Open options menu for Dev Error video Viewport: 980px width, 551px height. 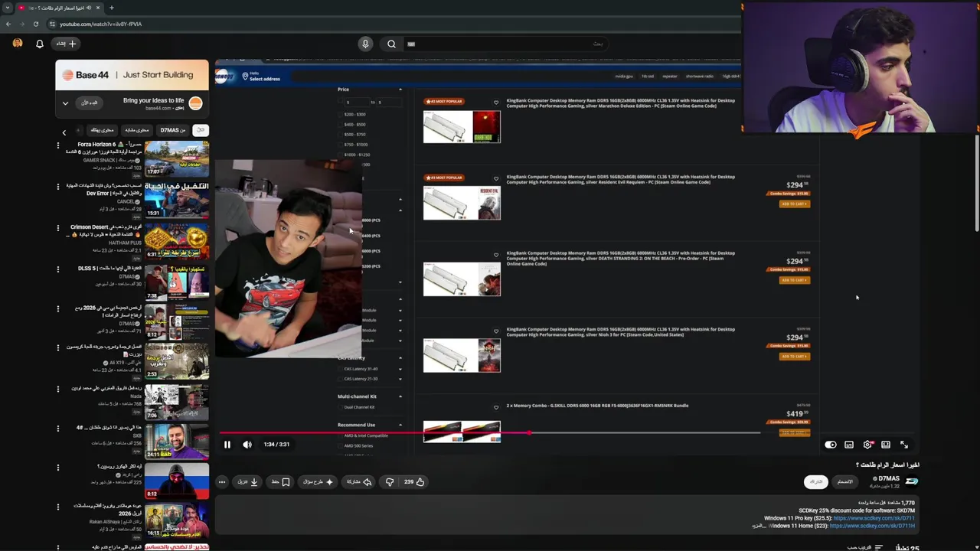[58, 187]
